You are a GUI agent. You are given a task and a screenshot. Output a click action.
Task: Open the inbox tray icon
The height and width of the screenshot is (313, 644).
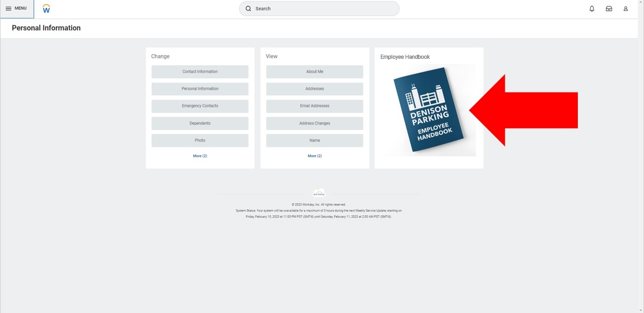pyautogui.click(x=609, y=9)
